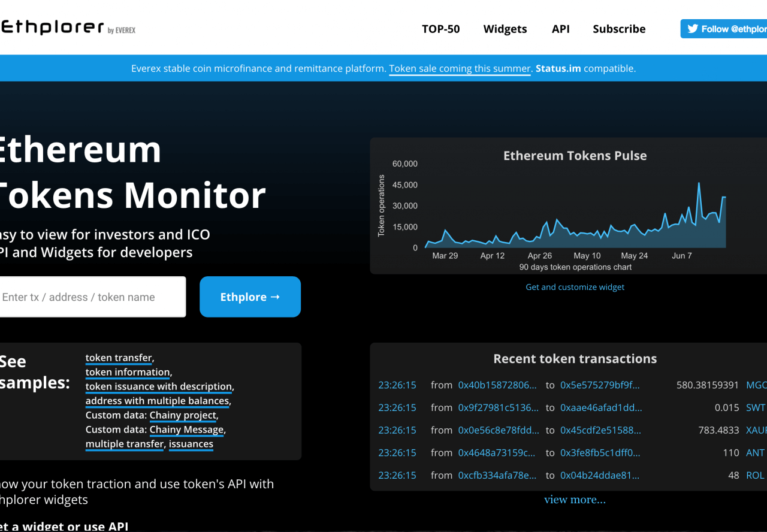Click the '90 days token operations chart' caption
The image size is (767, 532).
(575, 267)
